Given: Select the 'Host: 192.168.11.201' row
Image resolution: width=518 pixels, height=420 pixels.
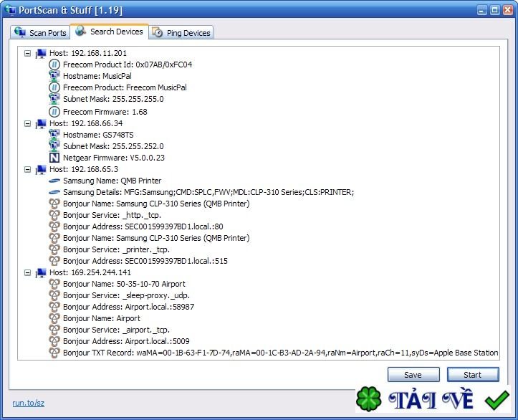Looking at the screenshot, I should pos(88,53).
